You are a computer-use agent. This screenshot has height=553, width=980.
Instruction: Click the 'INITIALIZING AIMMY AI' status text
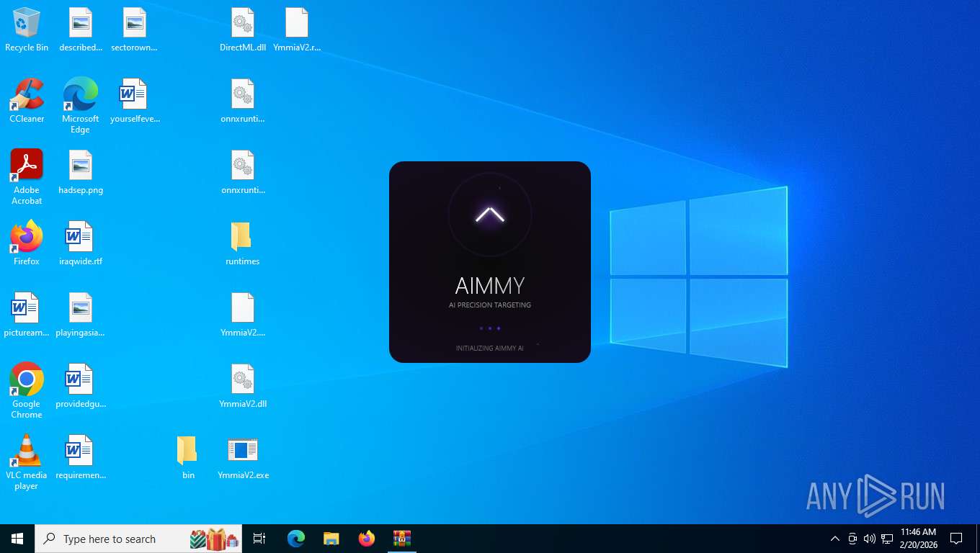coord(490,349)
